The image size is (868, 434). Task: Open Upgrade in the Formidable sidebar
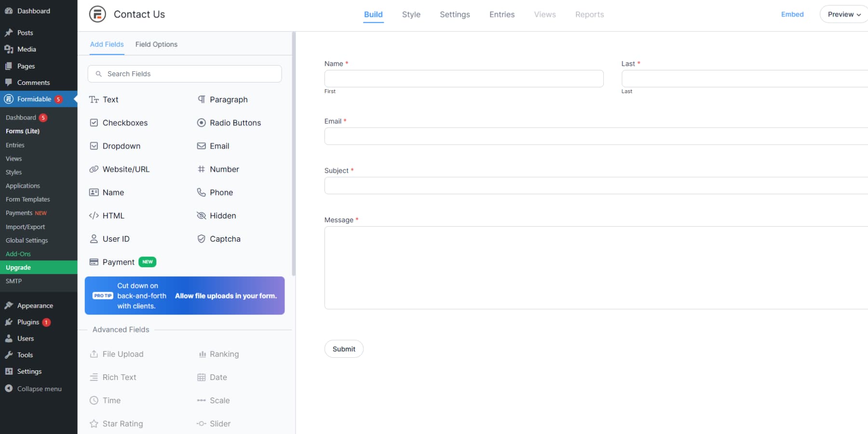click(x=18, y=267)
